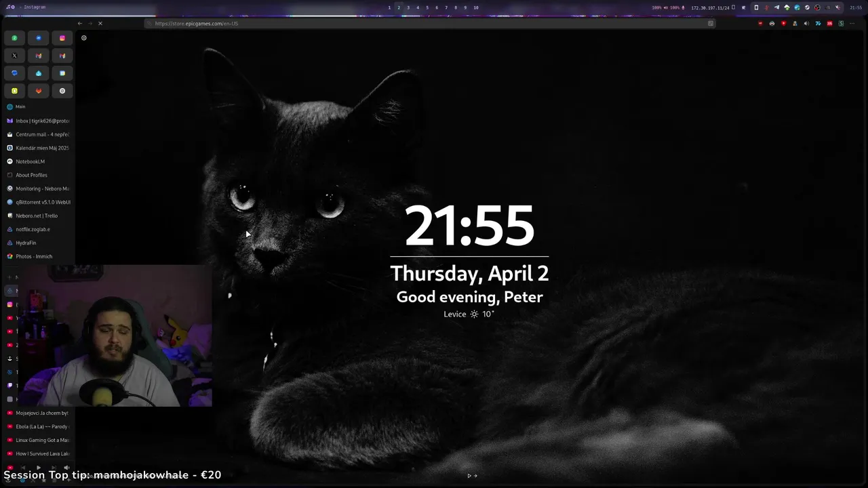Image resolution: width=868 pixels, height=488 pixels.
Task: Click the browser toolbar speaker extension icon
Action: [x=806, y=24]
